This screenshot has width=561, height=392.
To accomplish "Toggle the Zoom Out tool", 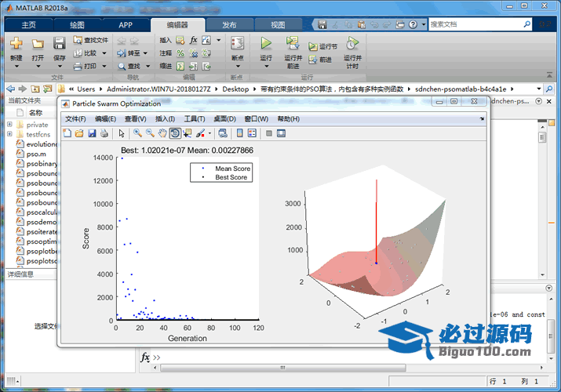I will (150, 133).
